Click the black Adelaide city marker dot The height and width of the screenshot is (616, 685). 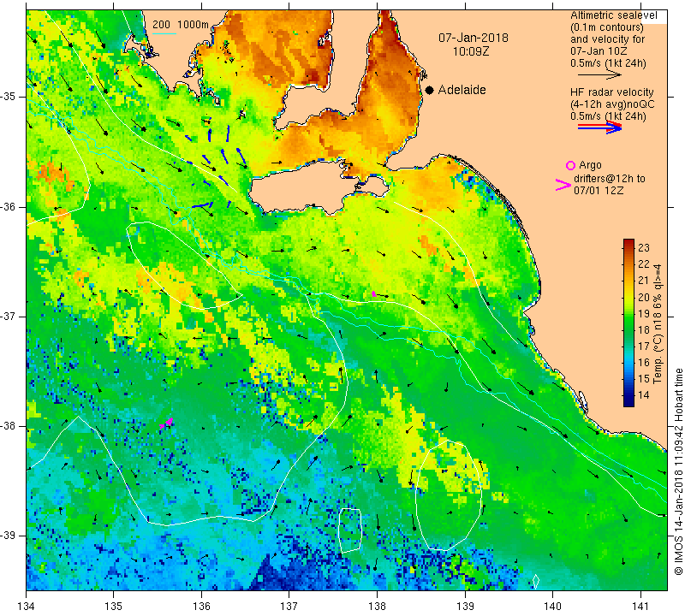(x=430, y=90)
